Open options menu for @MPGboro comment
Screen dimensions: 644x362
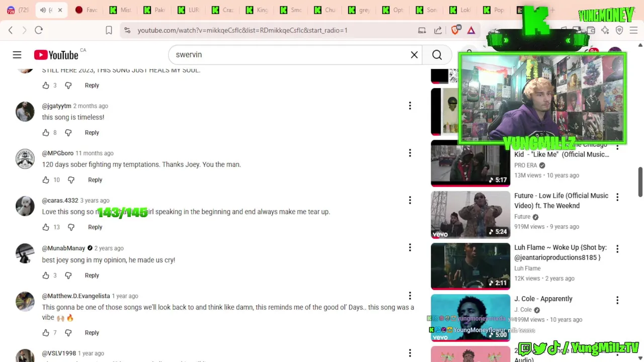pos(410,153)
